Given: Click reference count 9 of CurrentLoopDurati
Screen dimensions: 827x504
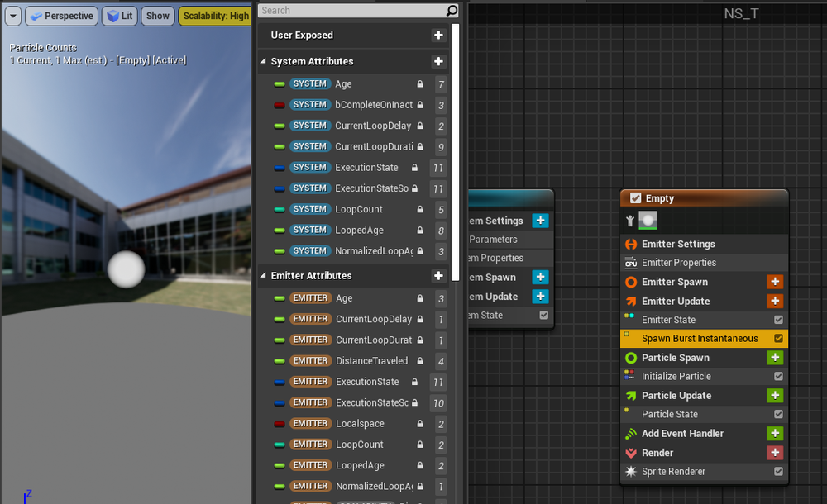Looking at the screenshot, I should pyautogui.click(x=441, y=147).
